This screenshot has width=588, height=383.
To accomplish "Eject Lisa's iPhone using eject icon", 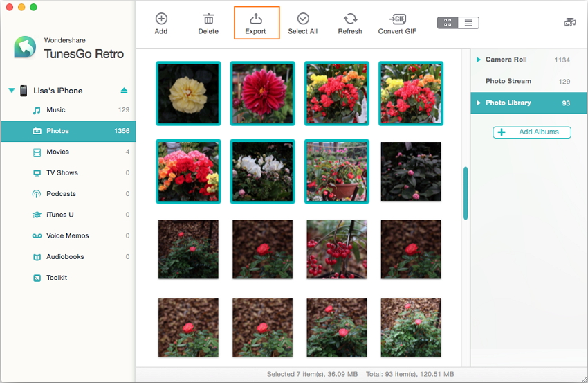I will tap(124, 91).
